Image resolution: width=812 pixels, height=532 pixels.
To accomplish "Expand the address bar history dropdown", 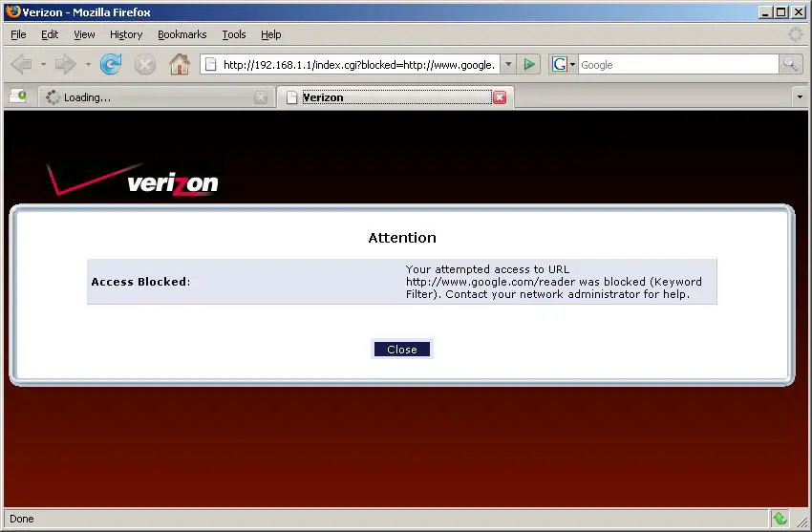I will [x=508, y=65].
